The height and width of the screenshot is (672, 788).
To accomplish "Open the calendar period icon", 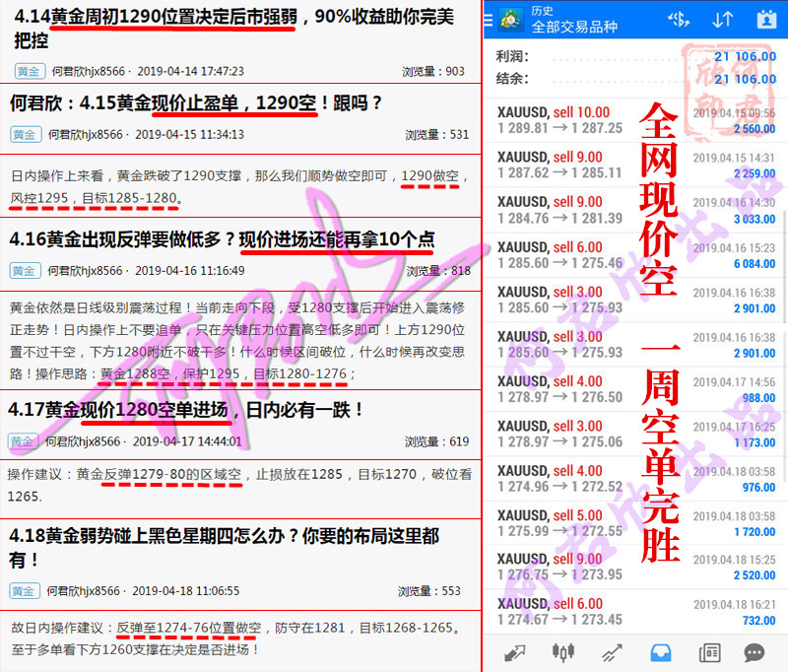I will coord(766,19).
